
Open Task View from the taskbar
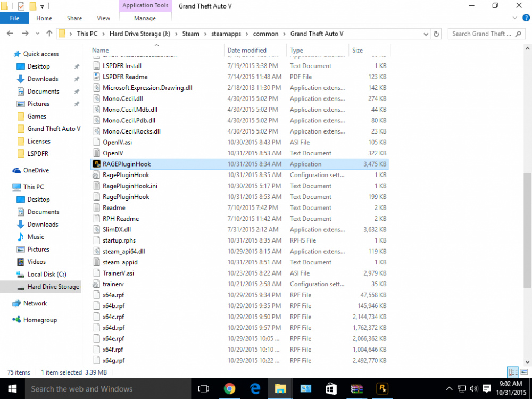pyautogui.click(x=204, y=389)
